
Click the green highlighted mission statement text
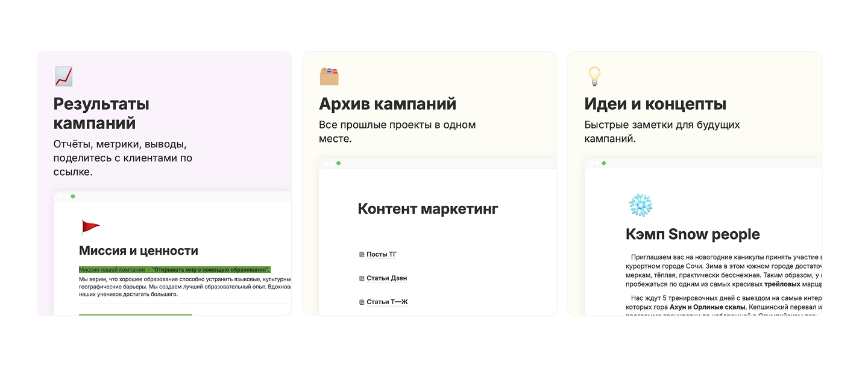175,269
